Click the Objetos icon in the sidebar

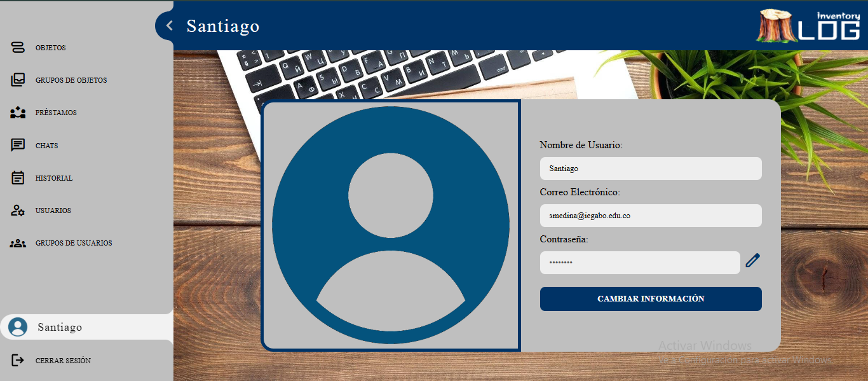[18, 48]
